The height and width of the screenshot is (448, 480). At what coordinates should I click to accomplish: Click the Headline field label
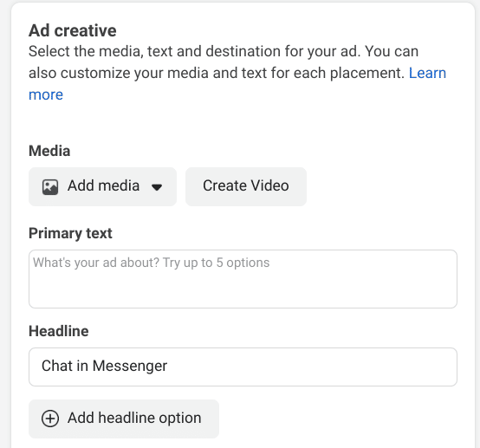[x=59, y=331]
